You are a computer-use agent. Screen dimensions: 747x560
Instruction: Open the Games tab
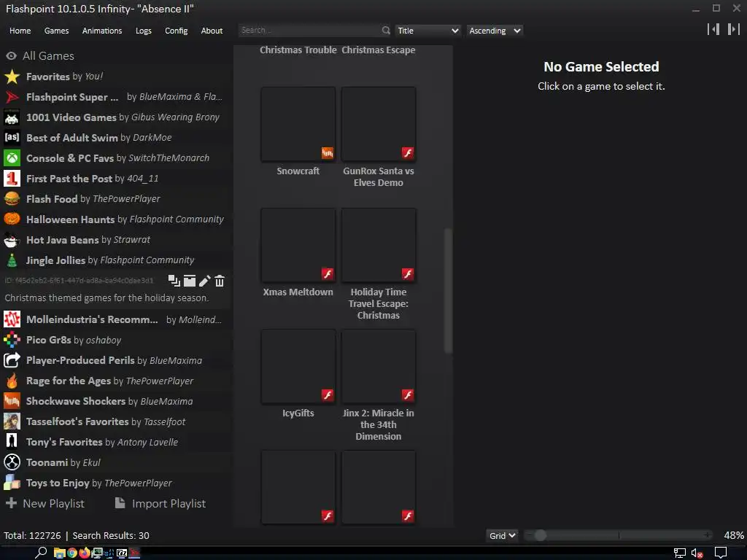pos(56,31)
